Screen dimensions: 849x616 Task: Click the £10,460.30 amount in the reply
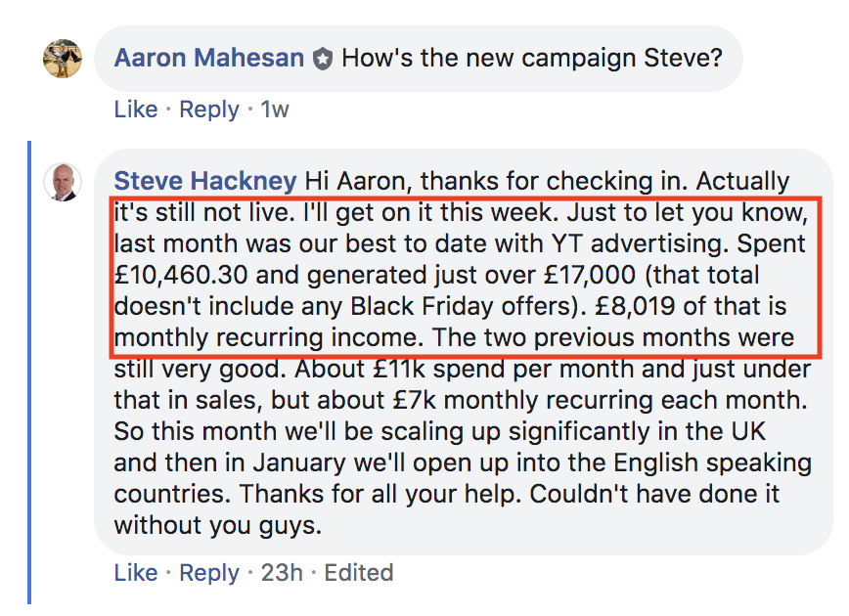click(x=181, y=275)
